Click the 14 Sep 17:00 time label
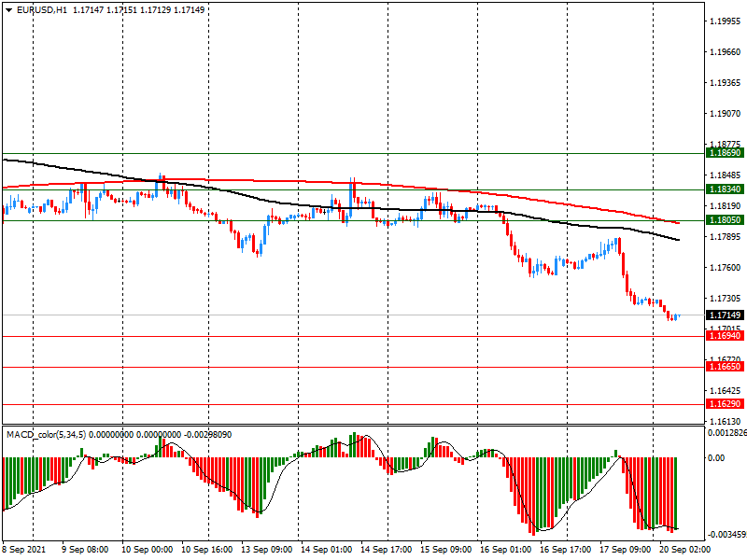The height and width of the screenshot is (560, 747). click(x=387, y=550)
